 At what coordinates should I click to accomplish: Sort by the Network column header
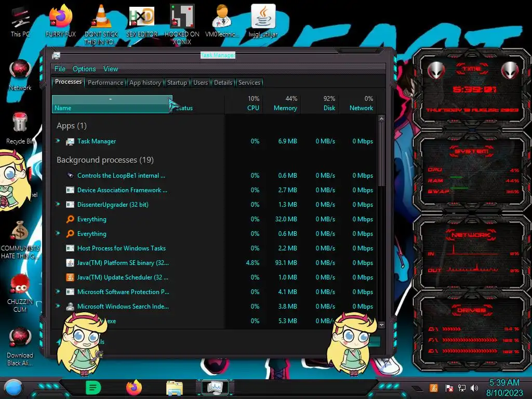pos(357,104)
